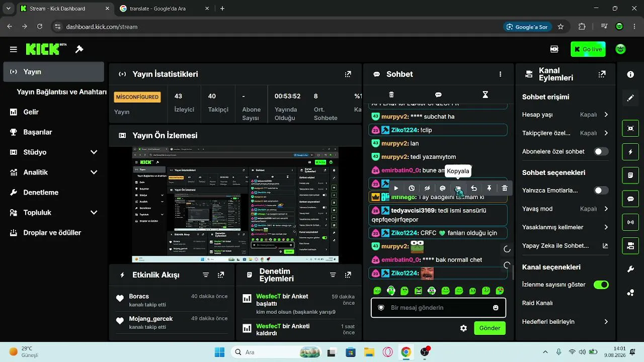Viewport: 644px width, 362px height.
Task: Toggle the Yalnızca Emotlarla switch
Action: [601, 191]
